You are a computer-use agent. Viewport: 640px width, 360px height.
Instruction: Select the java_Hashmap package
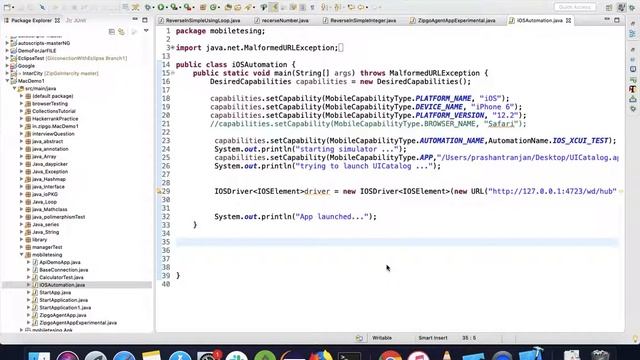49,179
